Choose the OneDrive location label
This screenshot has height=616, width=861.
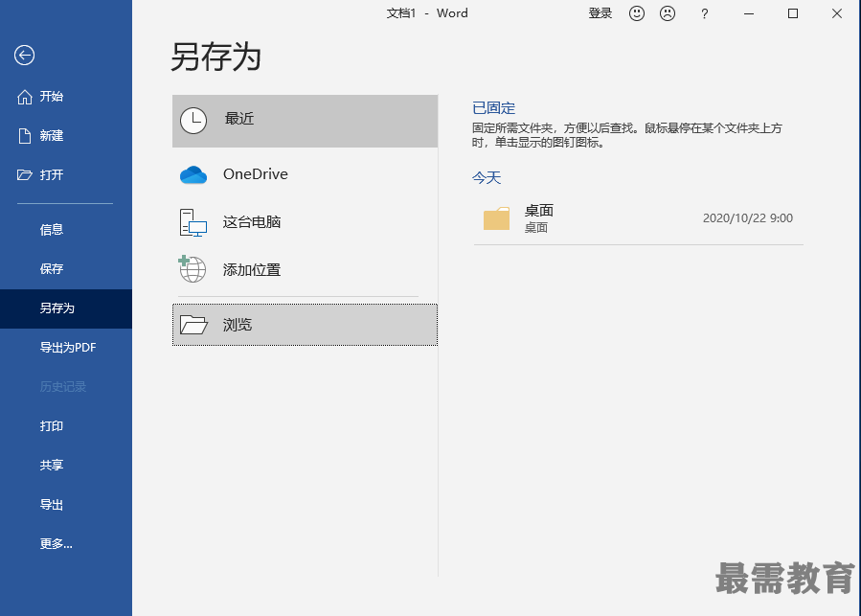tap(256, 174)
